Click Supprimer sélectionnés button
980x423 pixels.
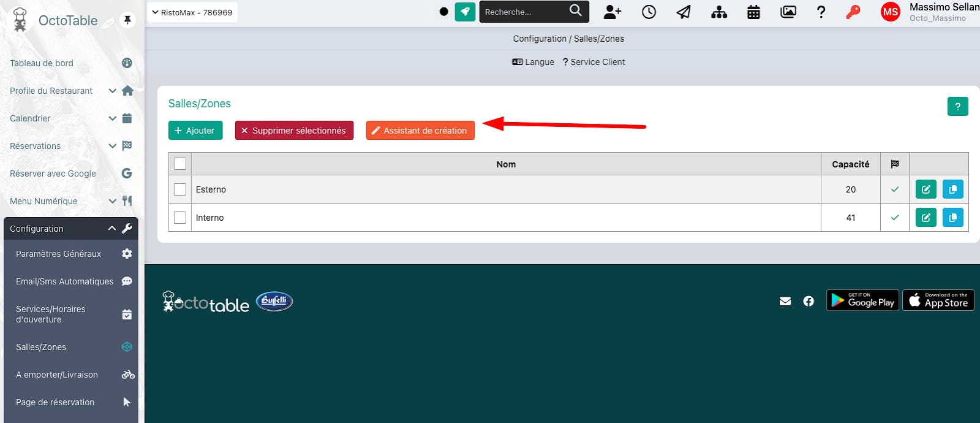point(294,131)
